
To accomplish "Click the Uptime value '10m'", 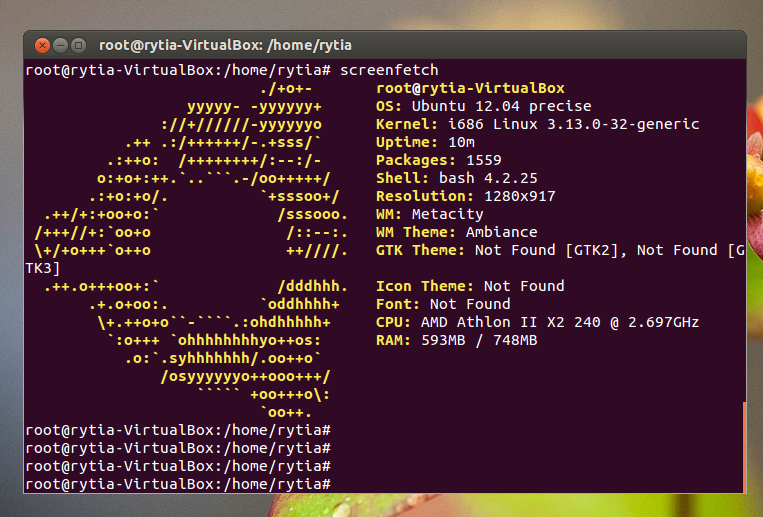I will (462, 142).
